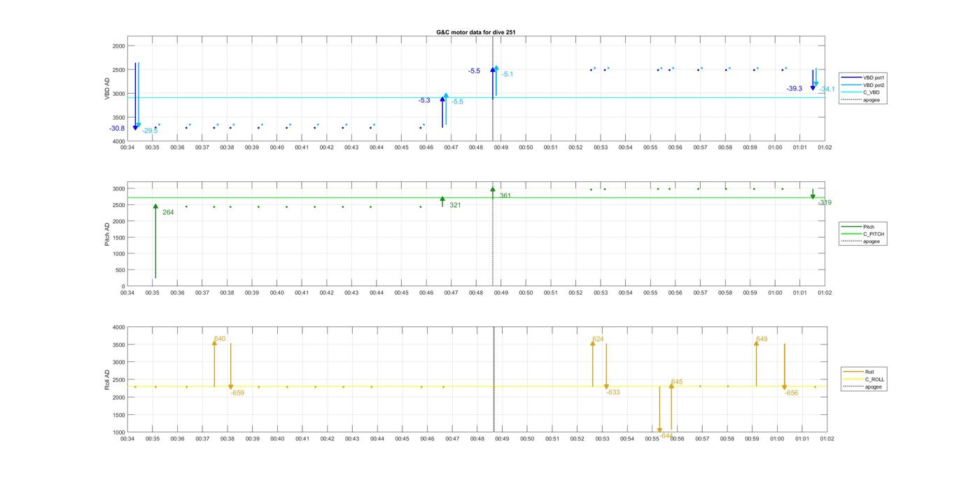Click the '-633' roll value label
This screenshot has width=980, height=485.
[x=613, y=393]
